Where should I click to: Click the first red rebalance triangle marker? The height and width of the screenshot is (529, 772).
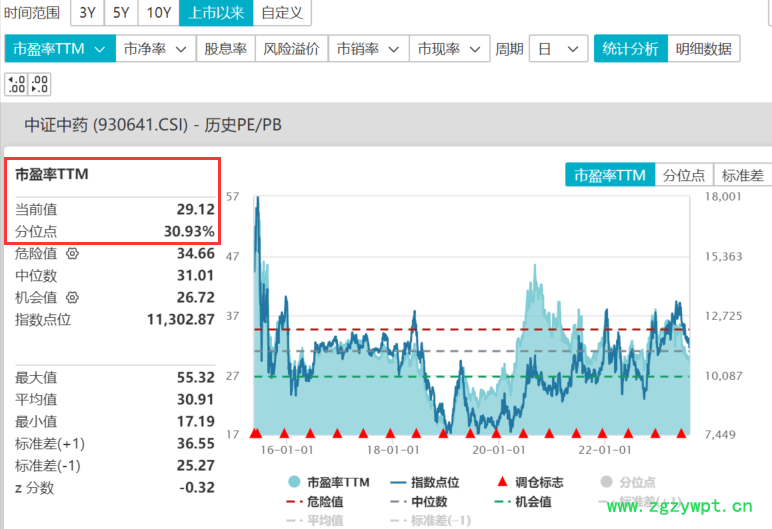255,433
